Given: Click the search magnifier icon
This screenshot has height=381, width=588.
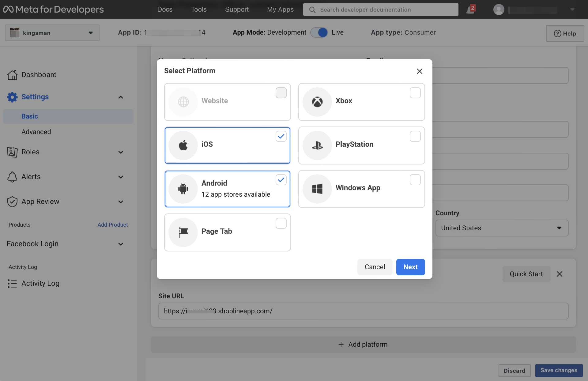Looking at the screenshot, I should (312, 10).
